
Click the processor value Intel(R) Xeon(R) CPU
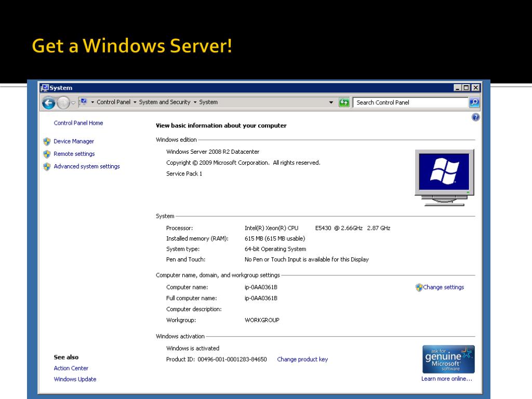(271, 228)
